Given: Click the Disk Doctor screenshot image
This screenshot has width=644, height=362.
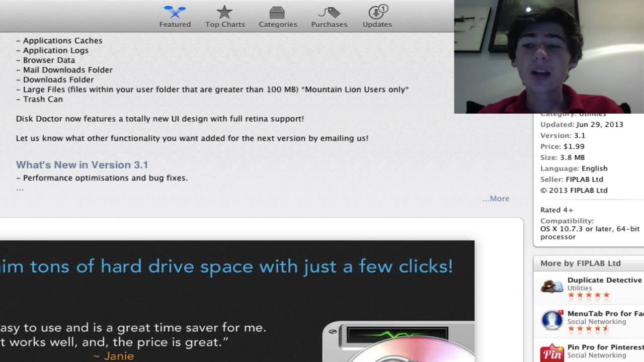Looking at the screenshot, I should coord(237,301).
